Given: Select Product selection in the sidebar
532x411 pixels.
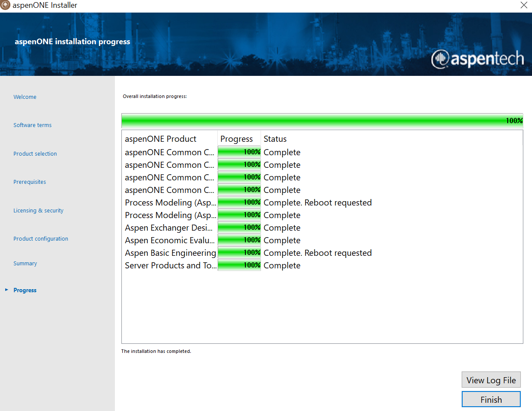Looking at the screenshot, I should click(35, 153).
